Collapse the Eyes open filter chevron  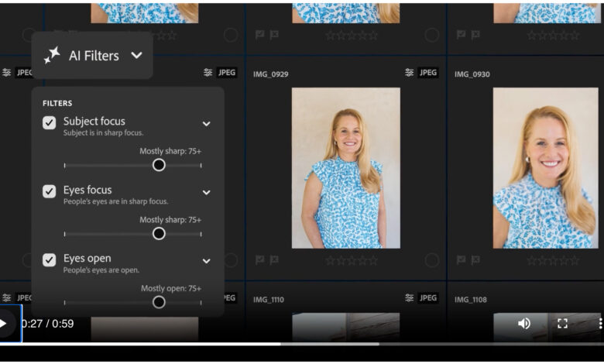point(207,261)
